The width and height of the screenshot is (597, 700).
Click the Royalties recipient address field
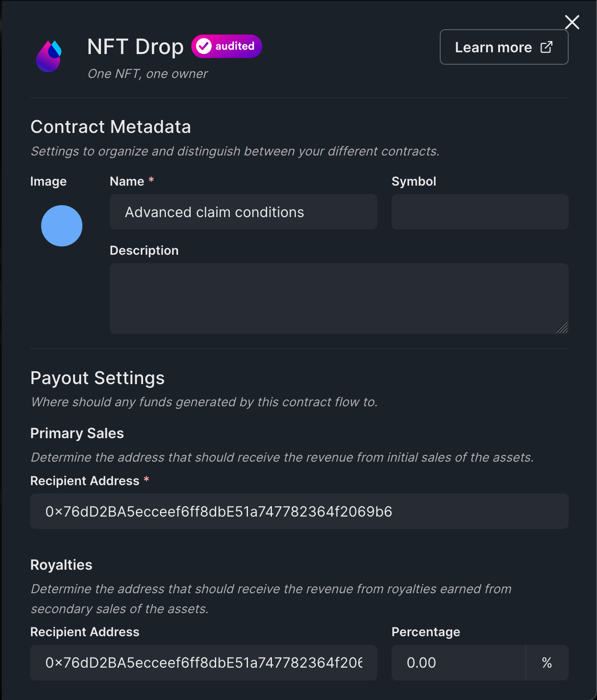203,663
